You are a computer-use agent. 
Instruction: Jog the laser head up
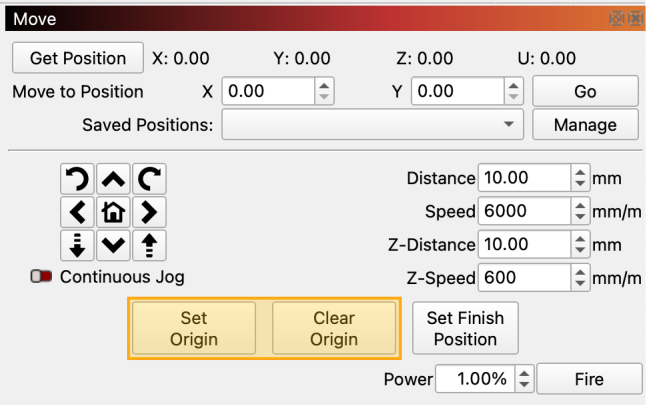point(113,179)
